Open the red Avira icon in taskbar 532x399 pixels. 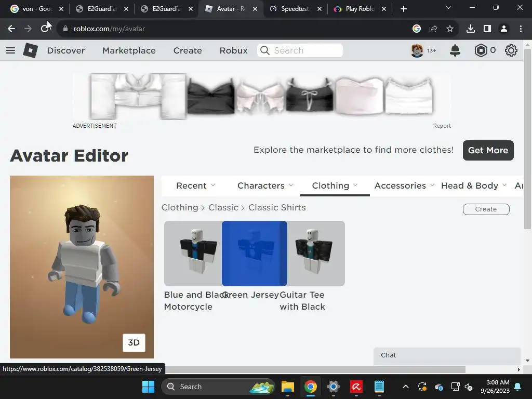point(356,387)
